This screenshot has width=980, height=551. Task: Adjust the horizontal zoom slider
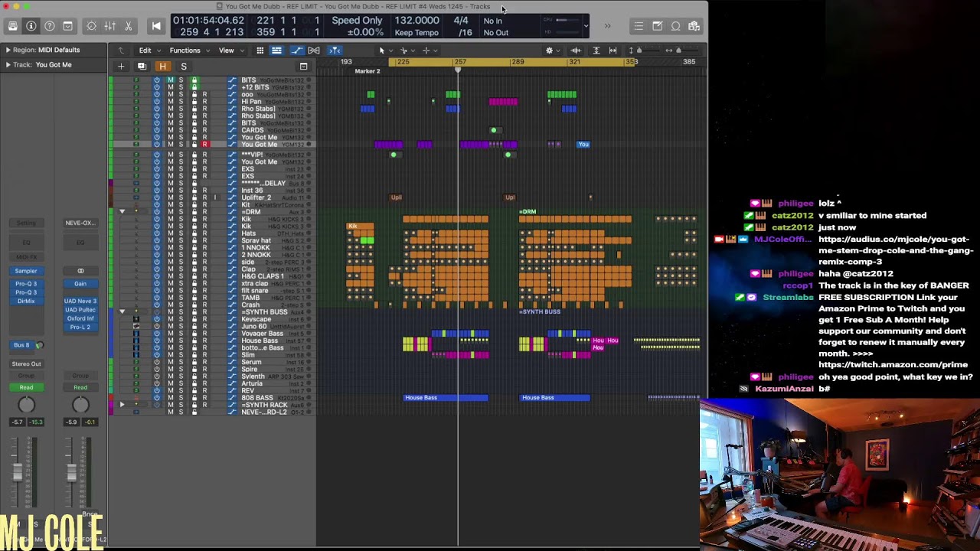(x=678, y=51)
